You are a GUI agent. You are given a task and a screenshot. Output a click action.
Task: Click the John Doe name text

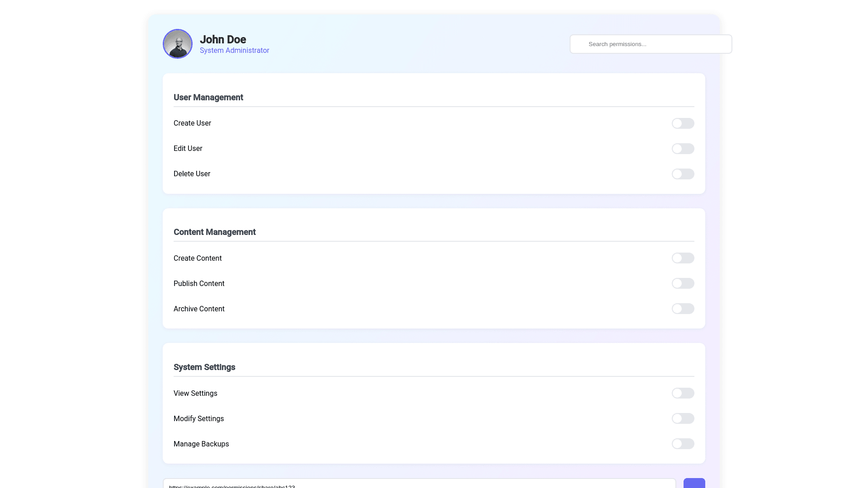[x=223, y=39]
